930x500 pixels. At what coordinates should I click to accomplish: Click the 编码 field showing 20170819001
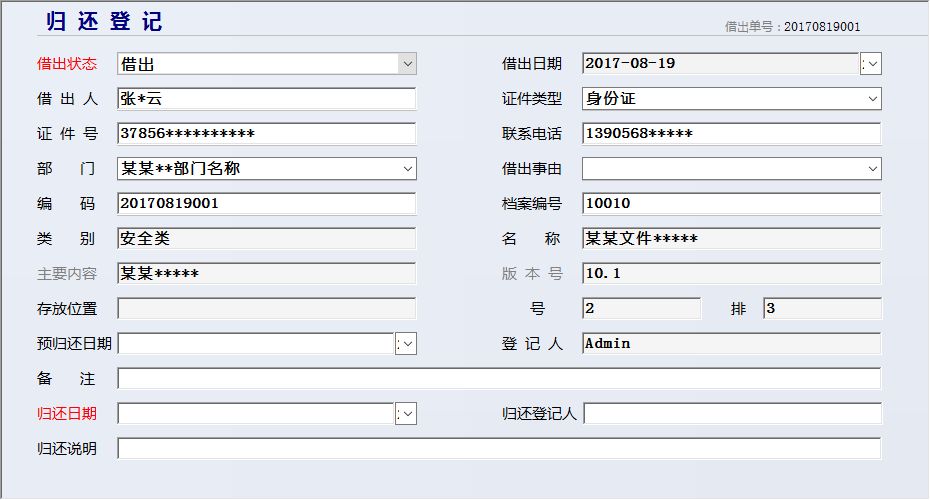click(266, 203)
